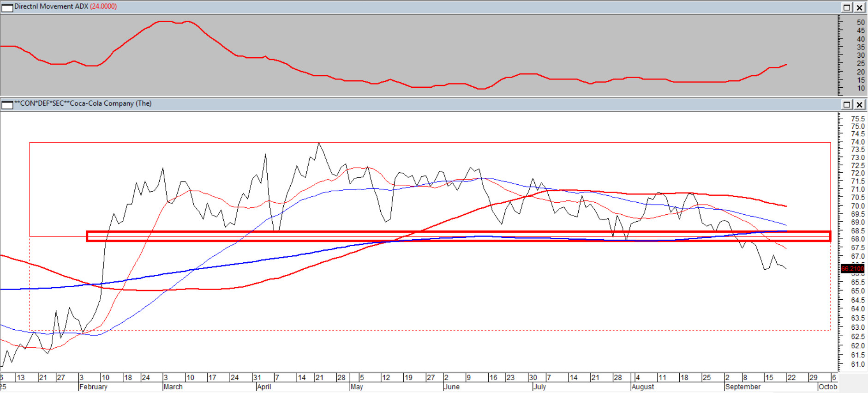The height and width of the screenshot is (393, 868).
Task: Click the Coca-Cola Company chart title
Action: click(x=83, y=103)
